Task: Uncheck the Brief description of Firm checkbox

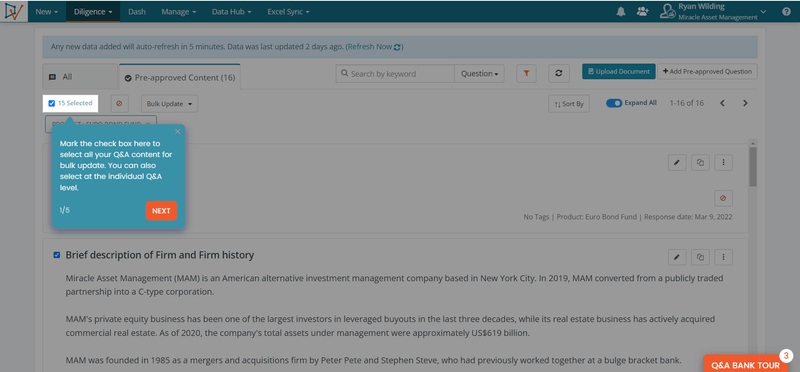Action: coord(57,255)
